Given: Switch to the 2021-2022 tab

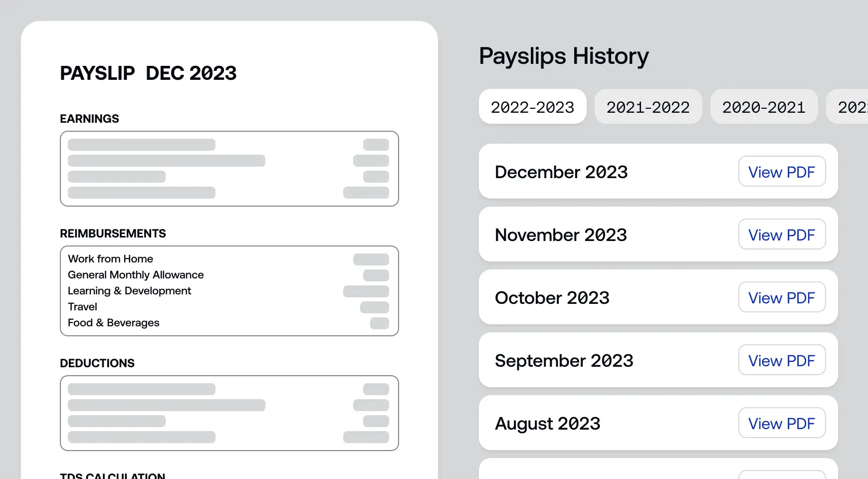Looking at the screenshot, I should pyautogui.click(x=648, y=106).
